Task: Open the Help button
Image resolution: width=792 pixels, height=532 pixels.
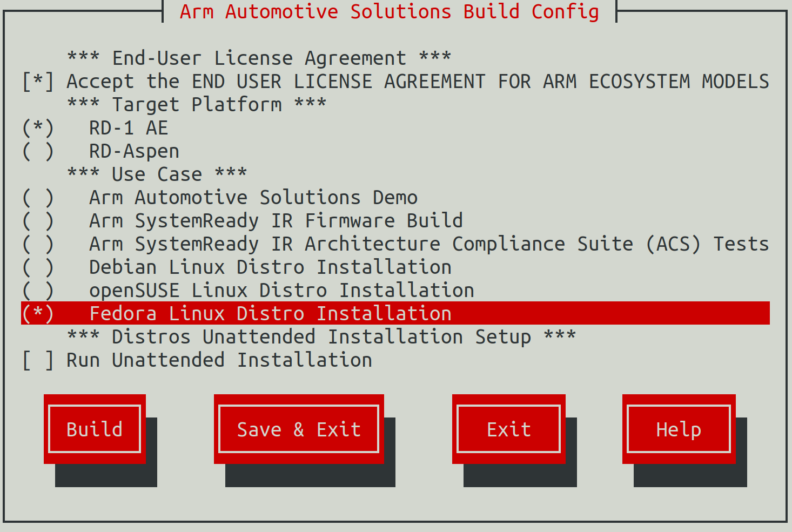Action: [679, 429]
